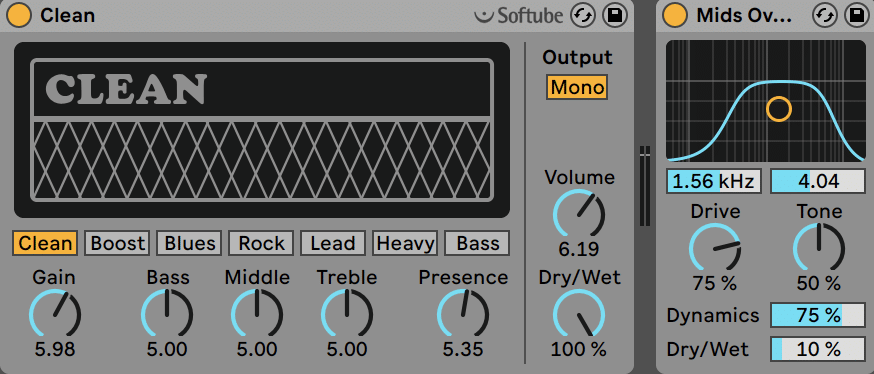Select the Bass amp model
This screenshot has height=374, width=874.
coord(477,244)
